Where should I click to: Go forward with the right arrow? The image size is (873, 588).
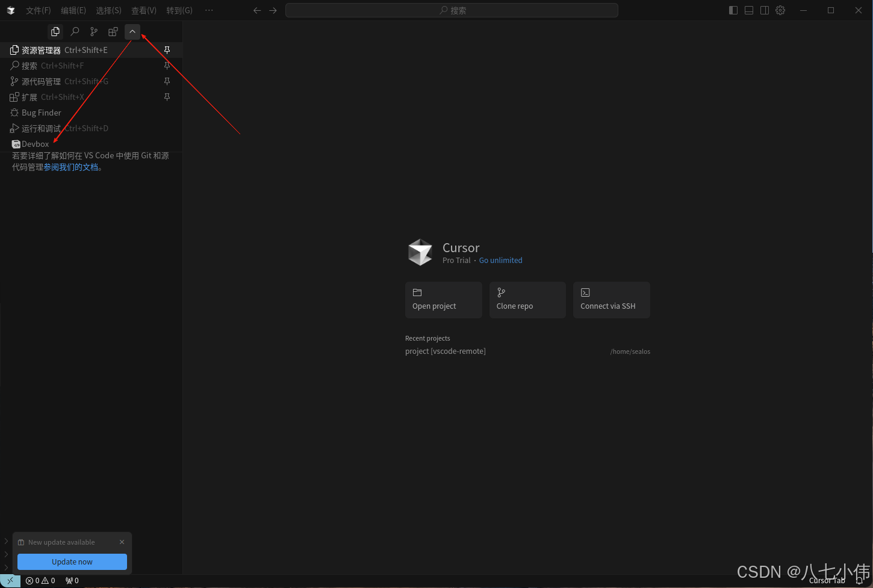point(273,10)
